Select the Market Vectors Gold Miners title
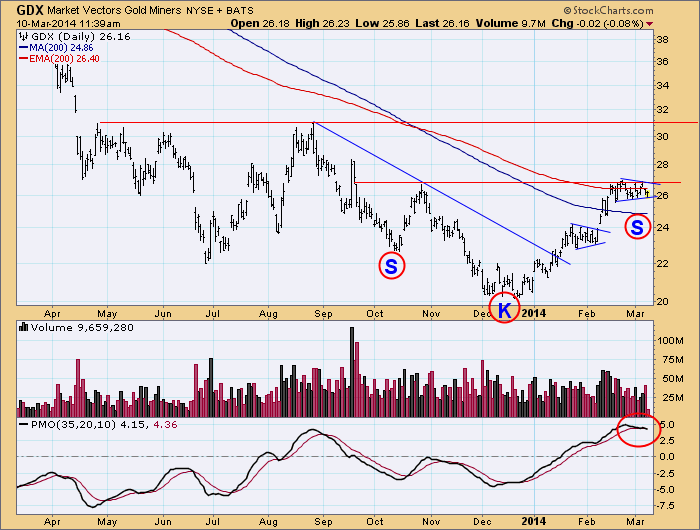The image size is (700, 530). pyautogui.click(x=114, y=10)
